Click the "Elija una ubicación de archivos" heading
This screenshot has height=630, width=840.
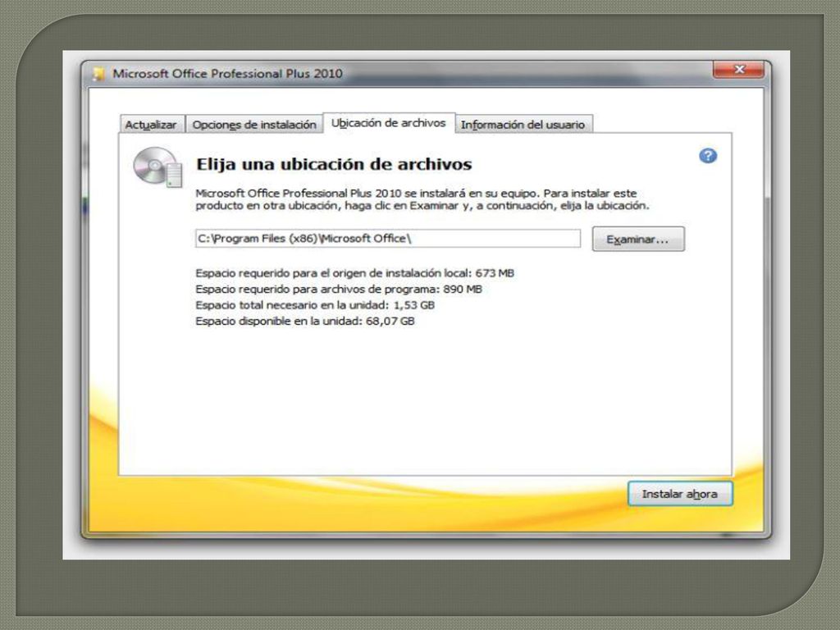pos(334,164)
